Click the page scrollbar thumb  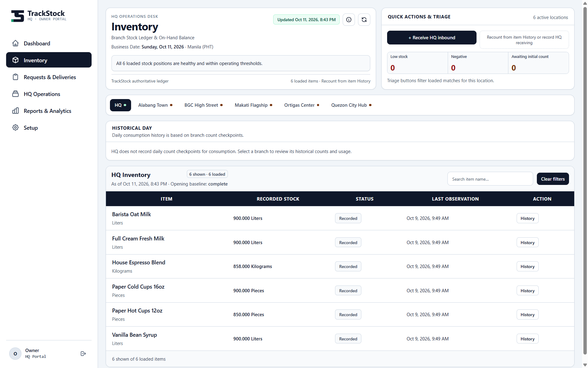pyautogui.click(x=585, y=181)
